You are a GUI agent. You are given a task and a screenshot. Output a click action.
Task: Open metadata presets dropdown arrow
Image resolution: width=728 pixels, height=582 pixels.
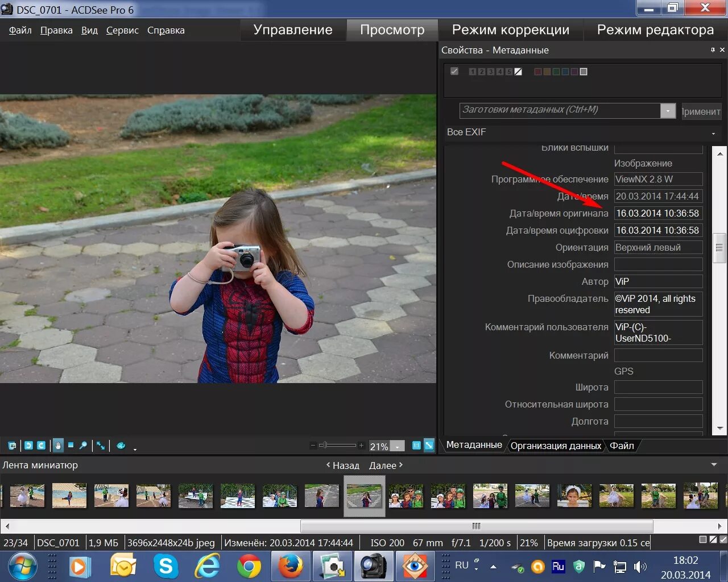point(668,111)
